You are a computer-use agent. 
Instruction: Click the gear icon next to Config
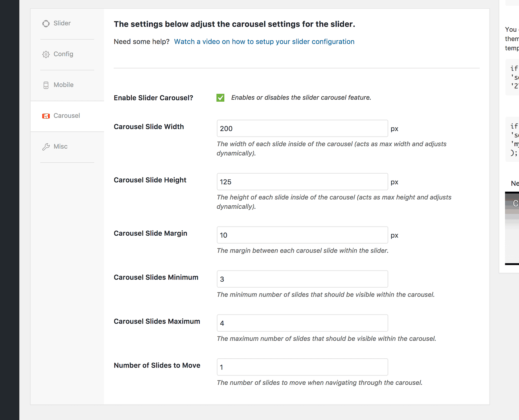(x=46, y=54)
